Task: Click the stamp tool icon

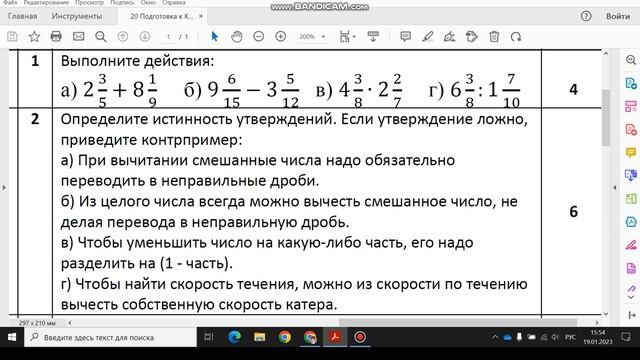Action: (x=471, y=37)
